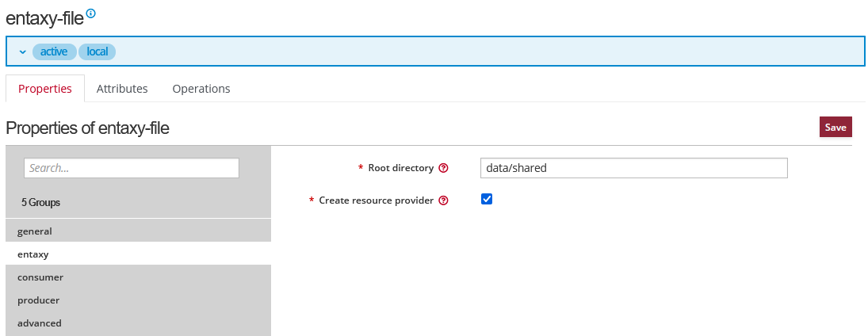Click the 'Root directory' field label
Viewport: 868px width, 336px height.
click(400, 168)
